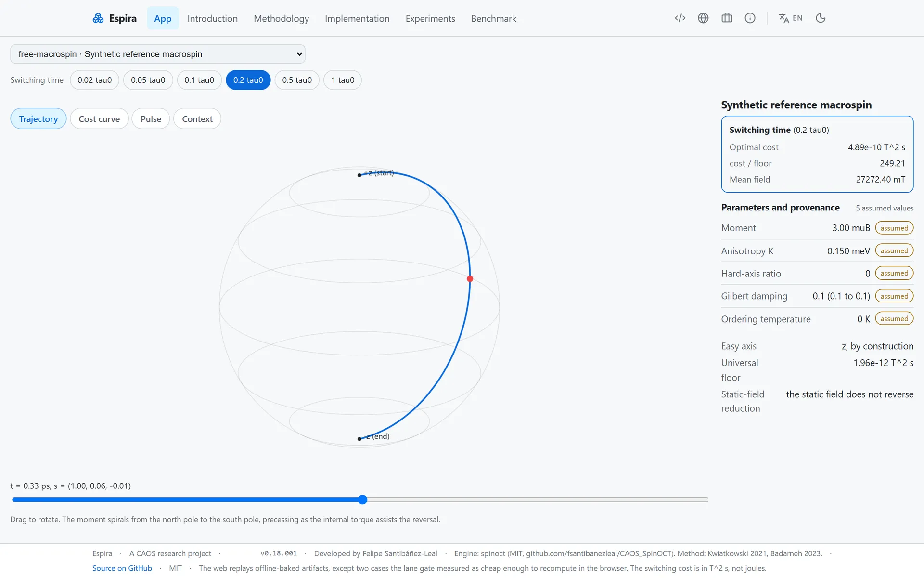Go to the Methodology page

click(282, 18)
